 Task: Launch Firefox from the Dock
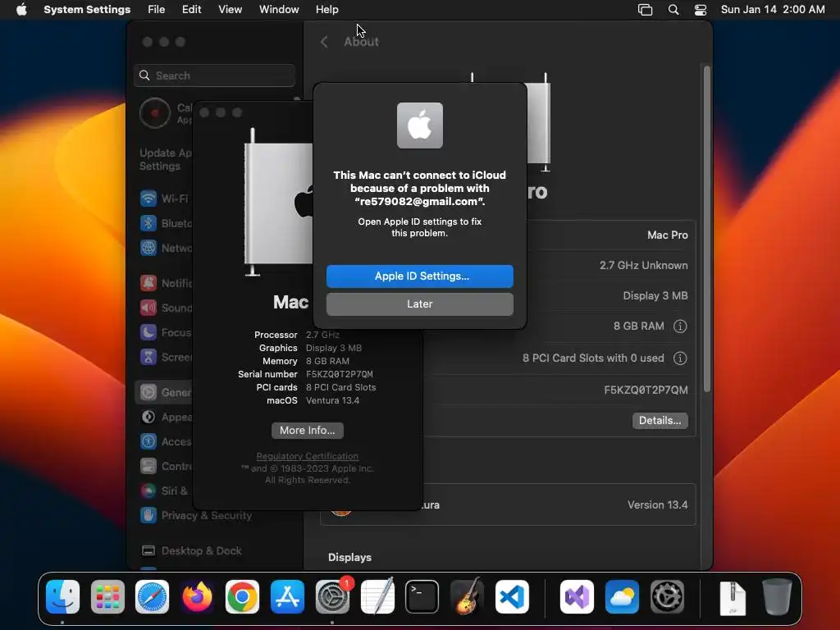pos(197,596)
